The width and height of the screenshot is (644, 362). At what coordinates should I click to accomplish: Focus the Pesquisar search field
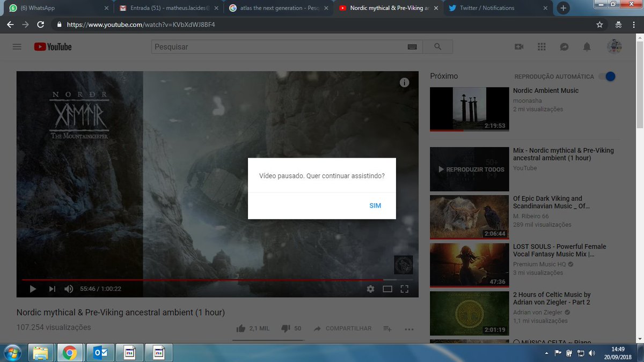[x=279, y=47]
